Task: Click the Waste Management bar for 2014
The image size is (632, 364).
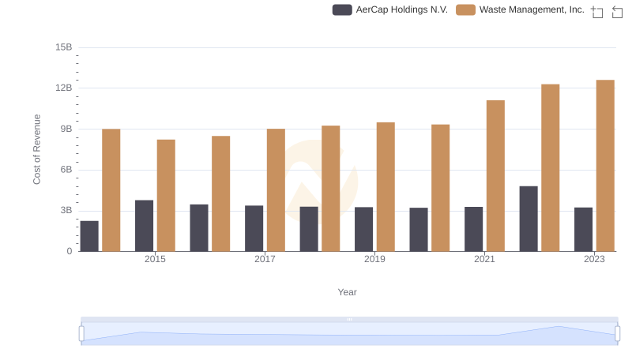Action: click(111, 190)
